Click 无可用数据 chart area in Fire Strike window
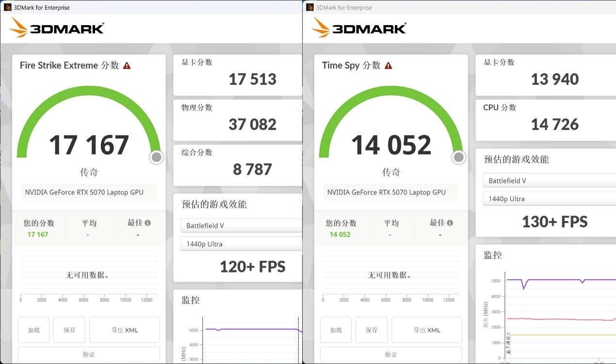Image resolution: width=616 pixels, height=364 pixels. point(88,275)
